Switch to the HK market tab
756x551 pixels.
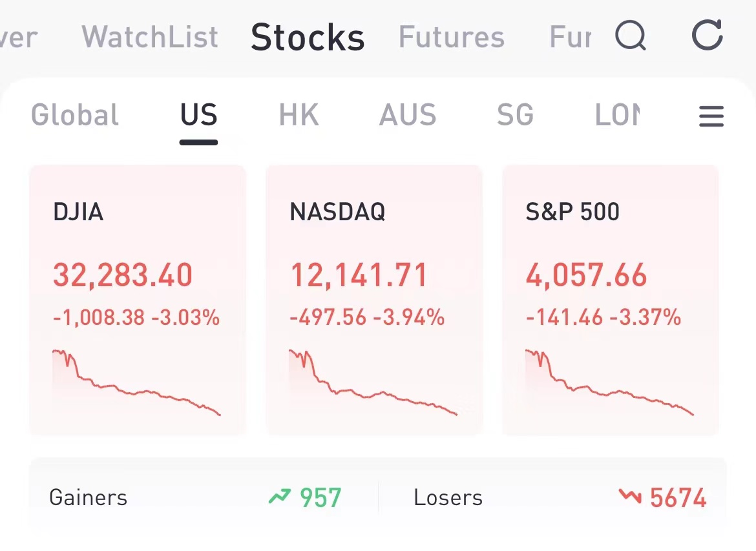(299, 116)
